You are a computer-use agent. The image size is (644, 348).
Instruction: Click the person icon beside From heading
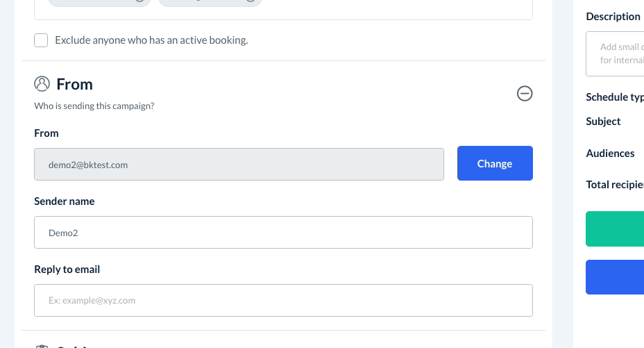[x=42, y=84]
